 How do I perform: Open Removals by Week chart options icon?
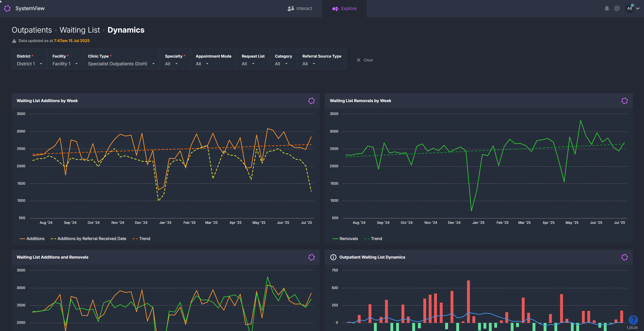[625, 101]
